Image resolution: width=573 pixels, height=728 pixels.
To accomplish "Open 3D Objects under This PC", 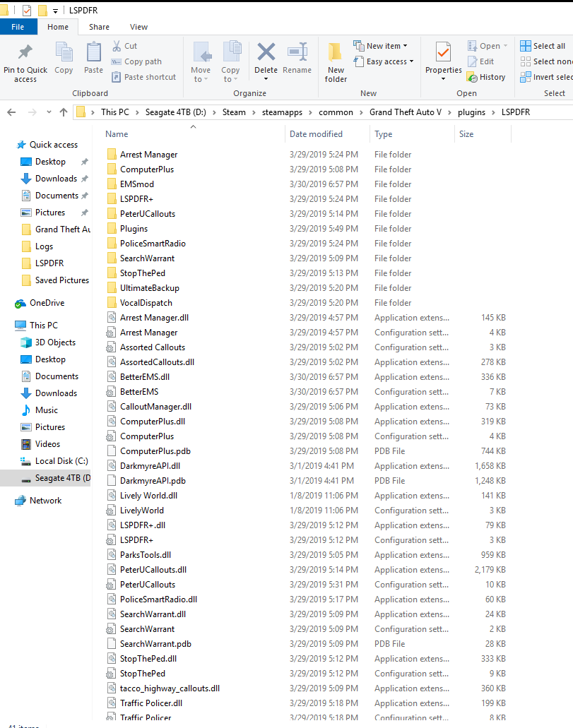I will click(48, 342).
